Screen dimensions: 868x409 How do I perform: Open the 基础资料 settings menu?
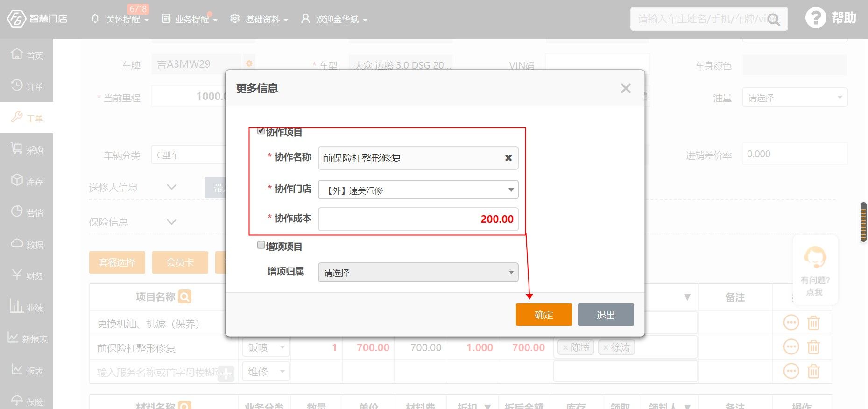pyautogui.click(x=259, y=19)
